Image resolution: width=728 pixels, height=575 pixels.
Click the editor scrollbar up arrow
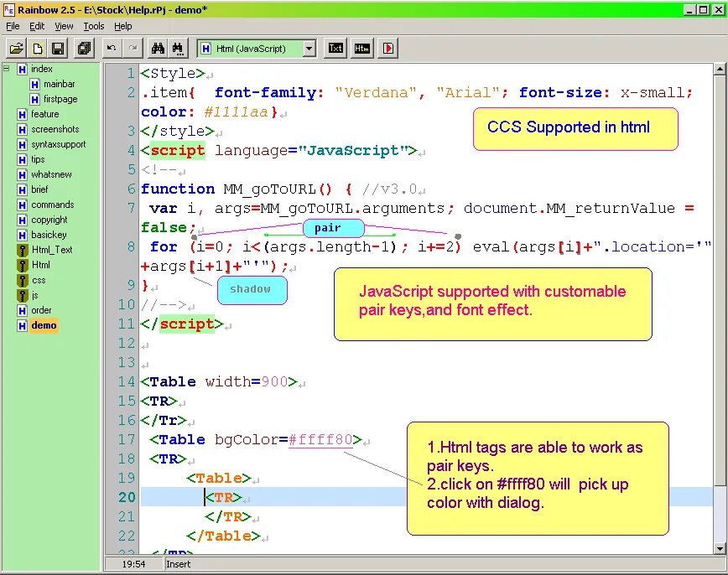click(x=720, y=70)
